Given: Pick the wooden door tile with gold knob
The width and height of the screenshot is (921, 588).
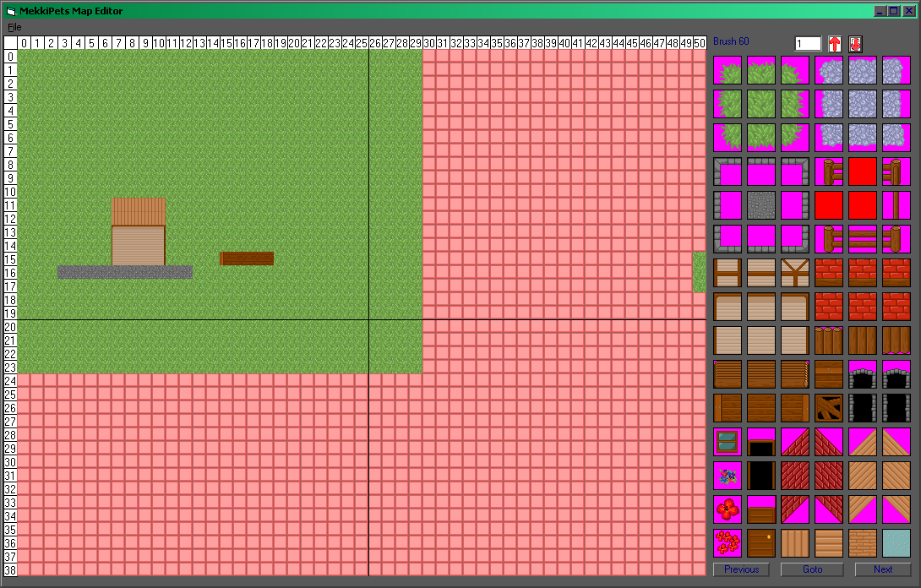Looking at the screenshot, I should pos(761,543).
